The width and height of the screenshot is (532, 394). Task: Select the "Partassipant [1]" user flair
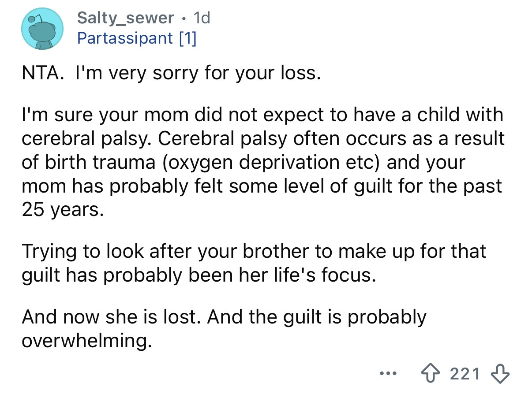(x=137, y=38)
